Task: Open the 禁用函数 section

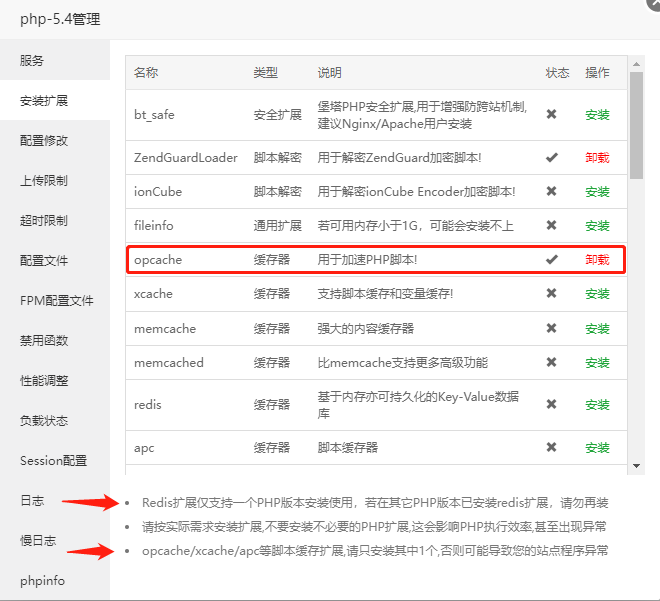Action: [x=55, y=340]
